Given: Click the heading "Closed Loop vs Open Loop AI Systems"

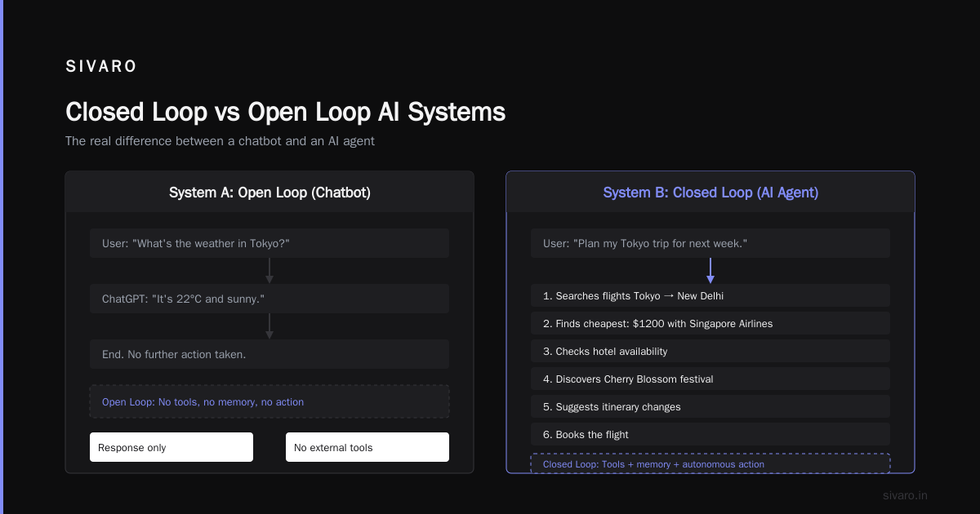Looking at the screenshot, I should [x=285, y=112].
